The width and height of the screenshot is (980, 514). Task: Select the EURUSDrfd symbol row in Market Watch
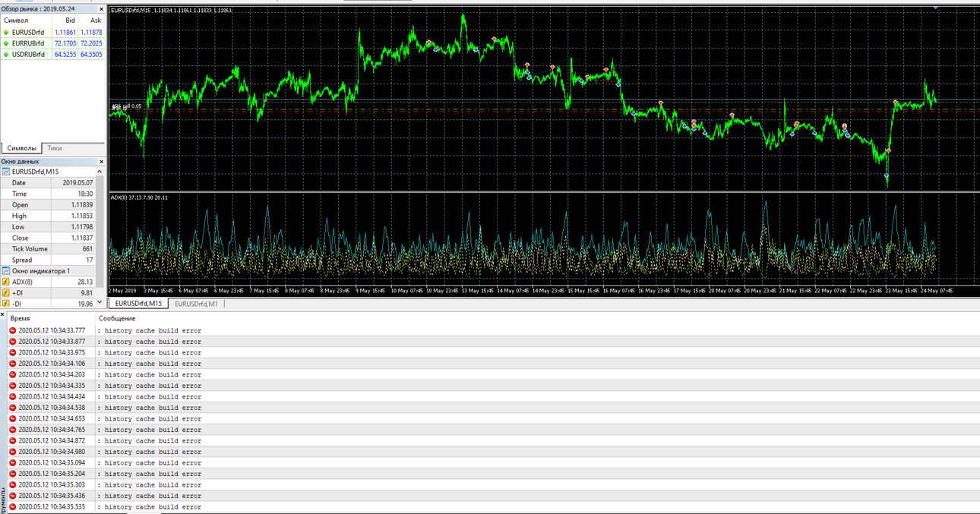click(x=52, y=33)
